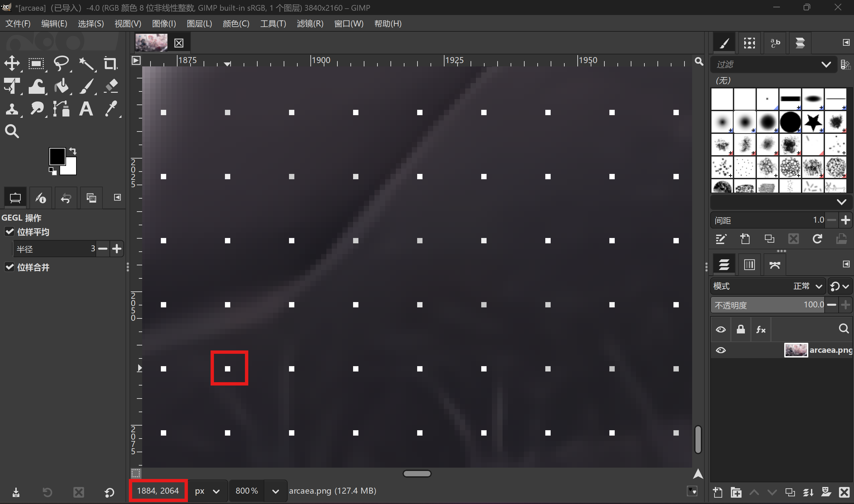Open the 文件(F) menu
Viewport: 854px width, 504px height.
(18, 23)
